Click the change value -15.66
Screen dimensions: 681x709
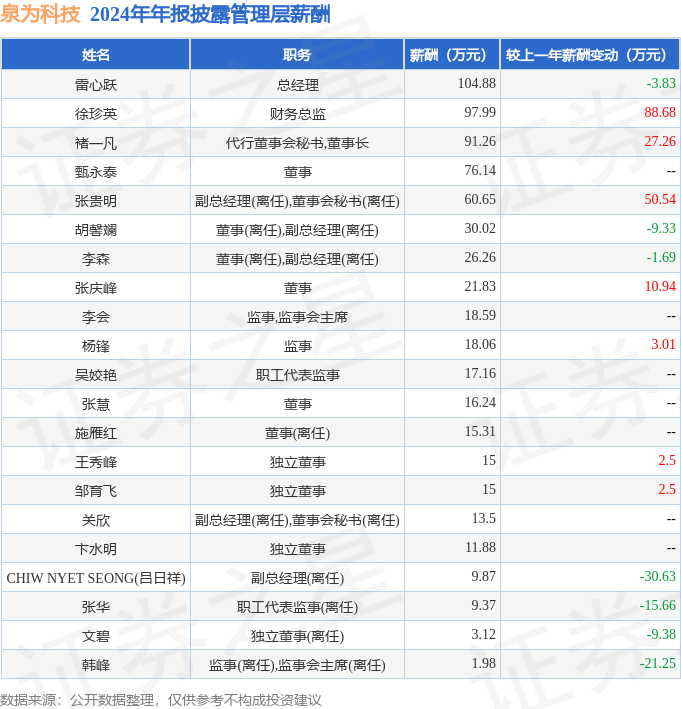click(657, 605)
